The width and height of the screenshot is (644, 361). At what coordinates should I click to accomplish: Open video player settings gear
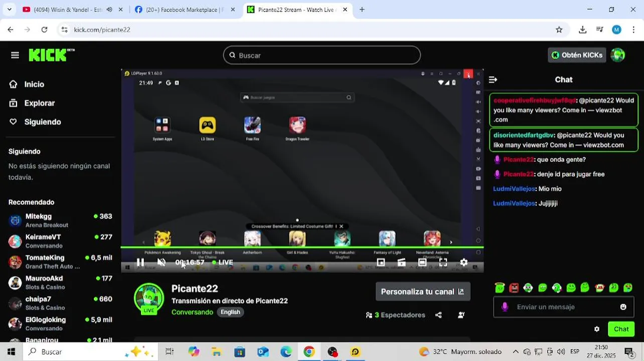point(464,262)
